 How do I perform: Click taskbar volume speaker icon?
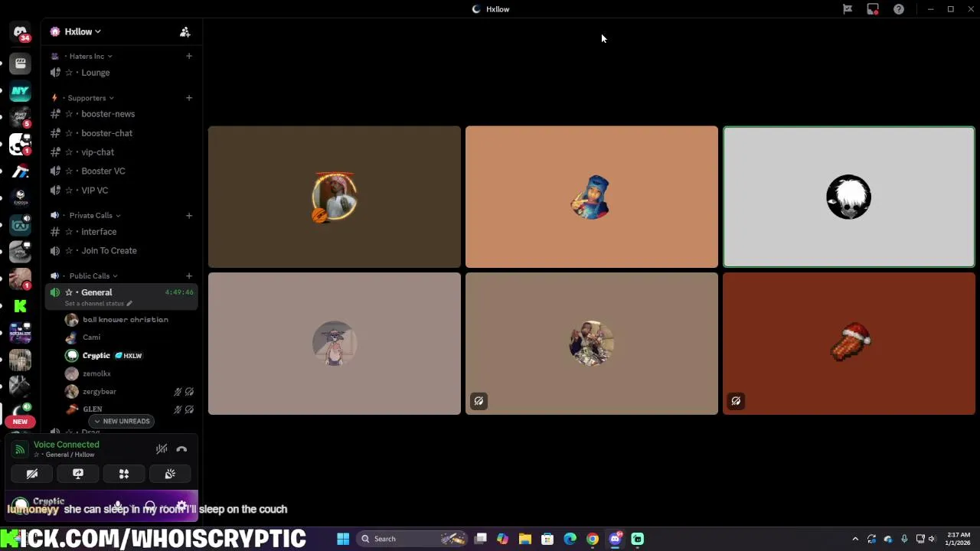pos(933,539)
